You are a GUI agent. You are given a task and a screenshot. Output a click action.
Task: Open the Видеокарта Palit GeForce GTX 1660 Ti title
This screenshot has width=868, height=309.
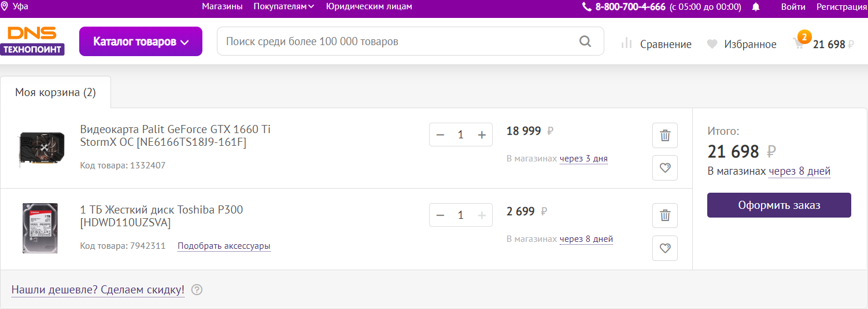pos(175,136)
